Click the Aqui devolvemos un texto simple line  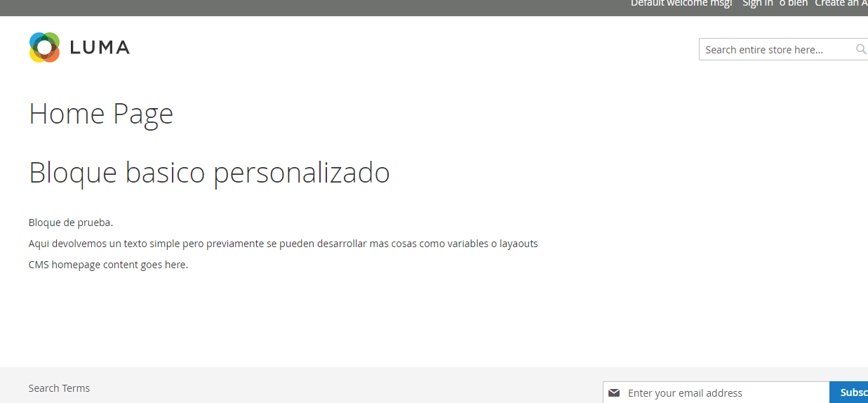pos(283,244)
